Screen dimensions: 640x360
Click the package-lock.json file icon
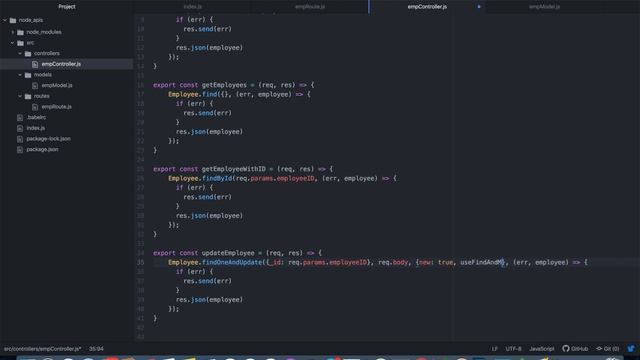coord(20,139)
